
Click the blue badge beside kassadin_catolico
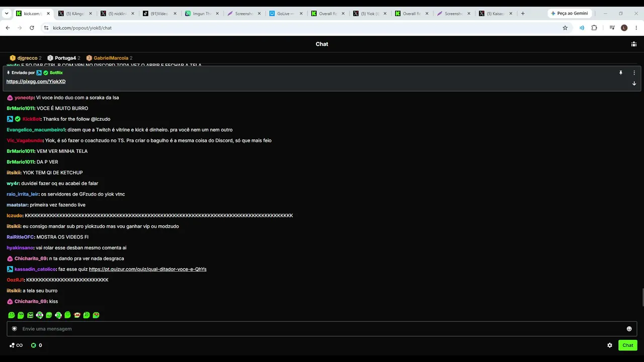click(x=10, y=269)
